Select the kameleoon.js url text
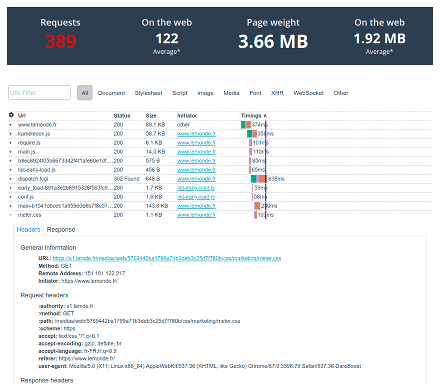This screenshot has width=440, height=385. pyautogui.click(x=34, y=134)
